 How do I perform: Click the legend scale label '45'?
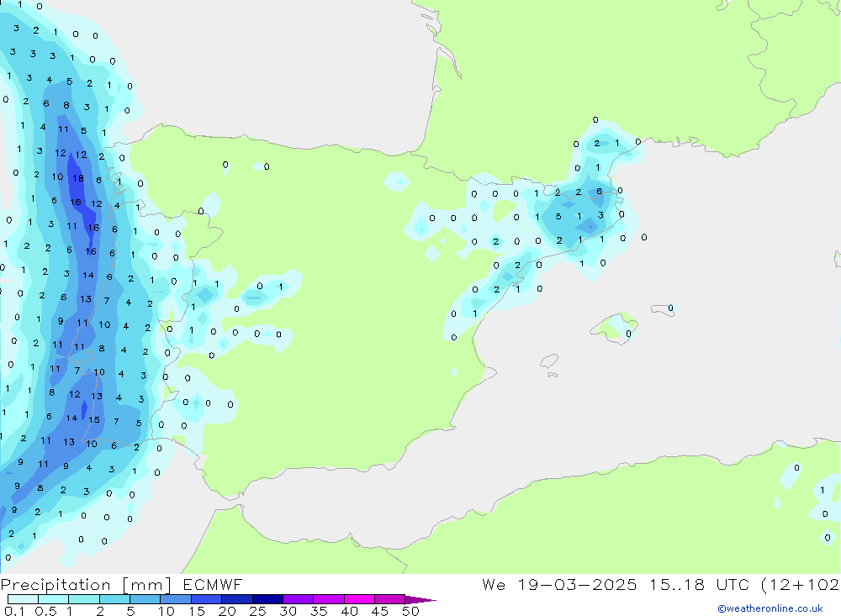[380, 611]
